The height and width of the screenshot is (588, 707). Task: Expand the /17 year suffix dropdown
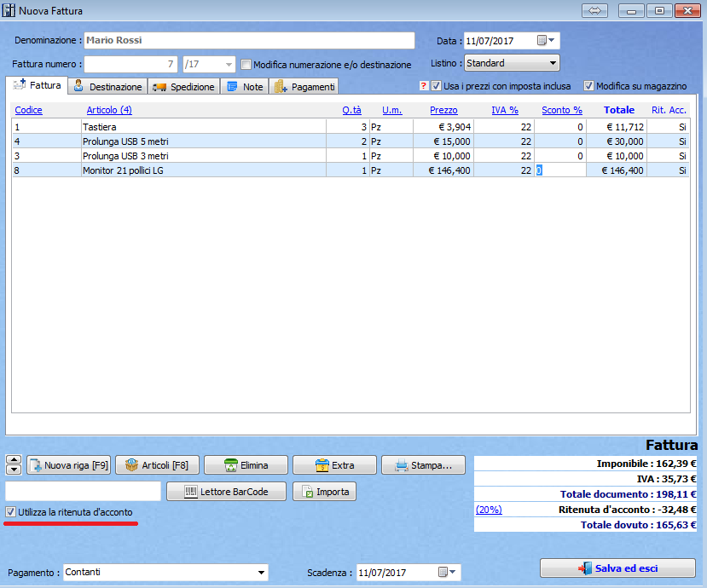point(229,65)
